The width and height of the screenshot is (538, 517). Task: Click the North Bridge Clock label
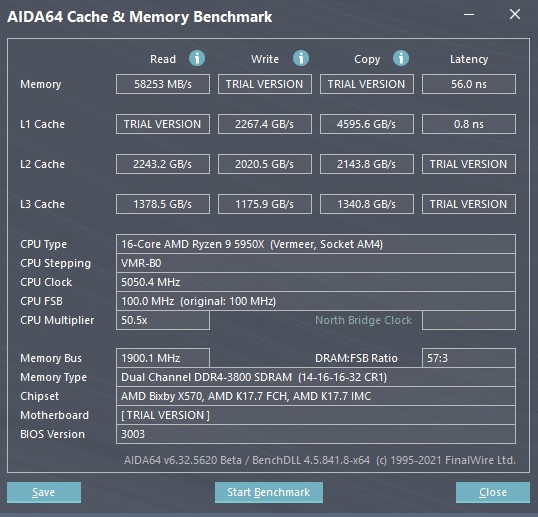(x=363, y=320)
